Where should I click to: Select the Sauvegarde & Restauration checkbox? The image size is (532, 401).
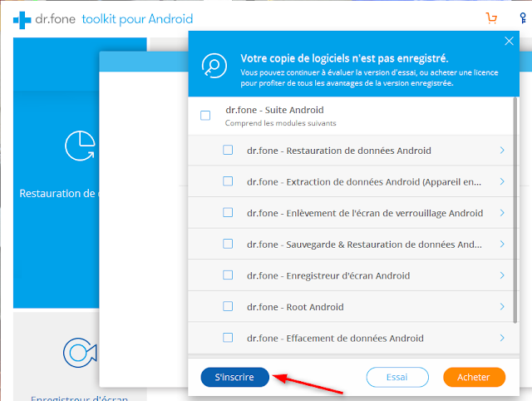click(228, 244)
